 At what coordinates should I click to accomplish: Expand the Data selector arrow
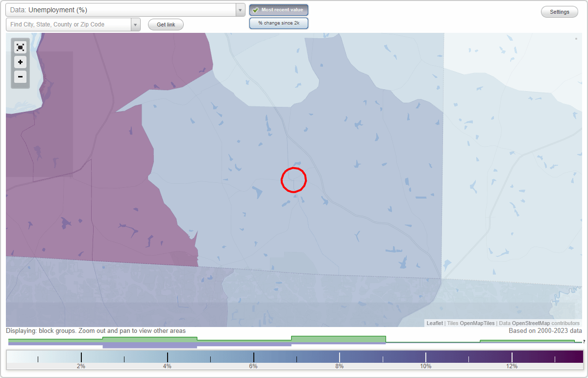tap(241, 10)
